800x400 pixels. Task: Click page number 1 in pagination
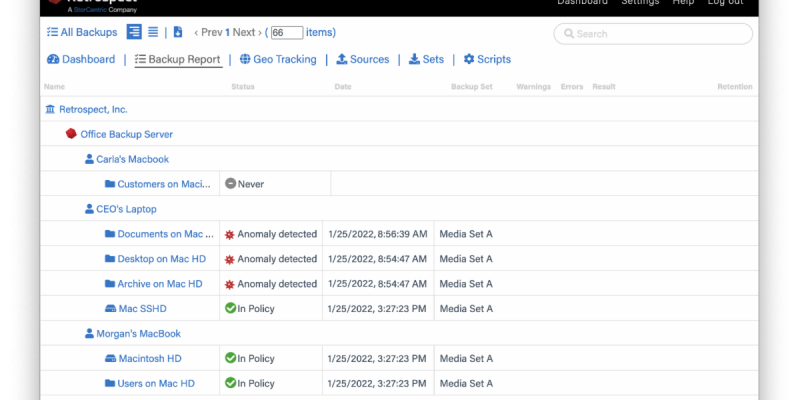click(x=228, y=32)
